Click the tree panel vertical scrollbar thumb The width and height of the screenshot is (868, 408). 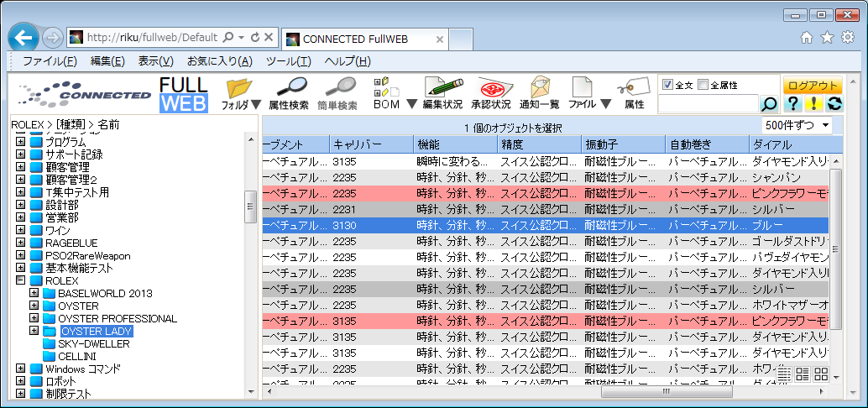click(x=251, y=207)
